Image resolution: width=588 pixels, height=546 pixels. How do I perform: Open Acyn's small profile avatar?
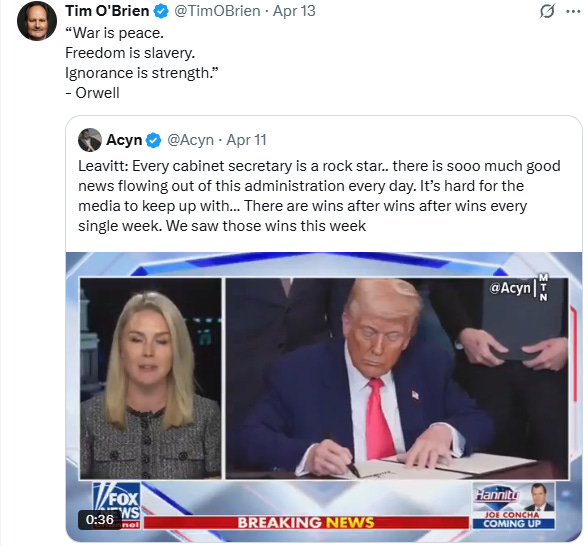90,140
